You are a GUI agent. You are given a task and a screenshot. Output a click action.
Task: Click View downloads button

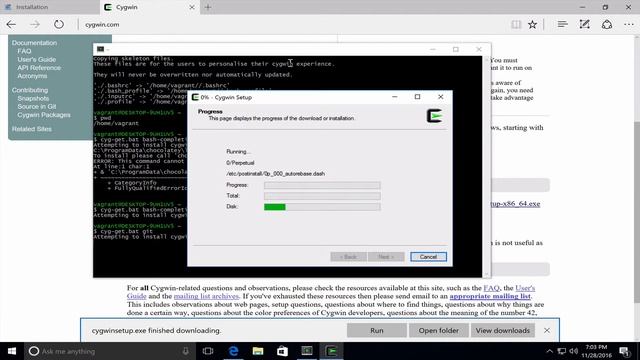(x=502, y=331)
